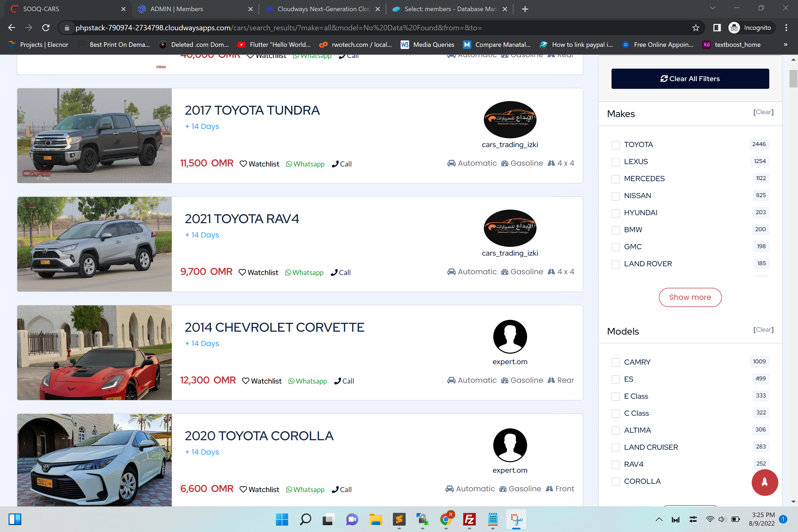The image size is (798, 532).
Task: Expand the bookmarks overflow chevron
Action: tap(785, 44)
